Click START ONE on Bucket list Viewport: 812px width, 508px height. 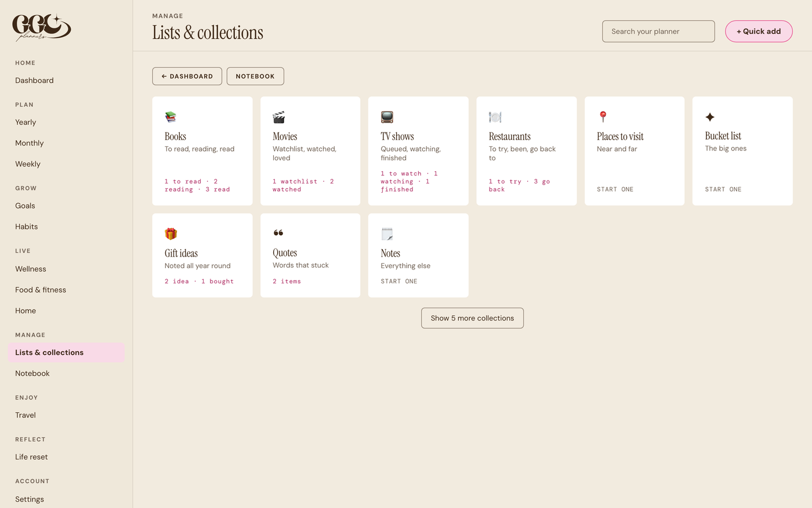click(x=723, y=189)
